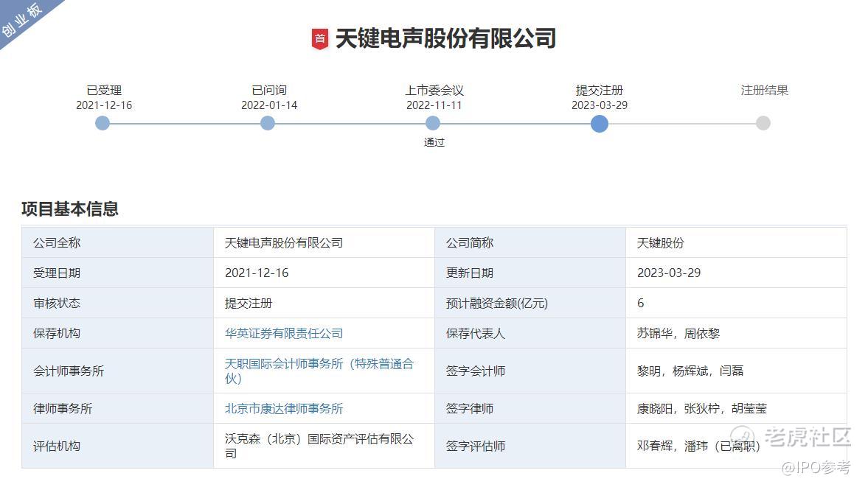The width and height of the screenshot is (868, 487).
Task: Click the 公司简称 label cell
Action: coord(530,242)
